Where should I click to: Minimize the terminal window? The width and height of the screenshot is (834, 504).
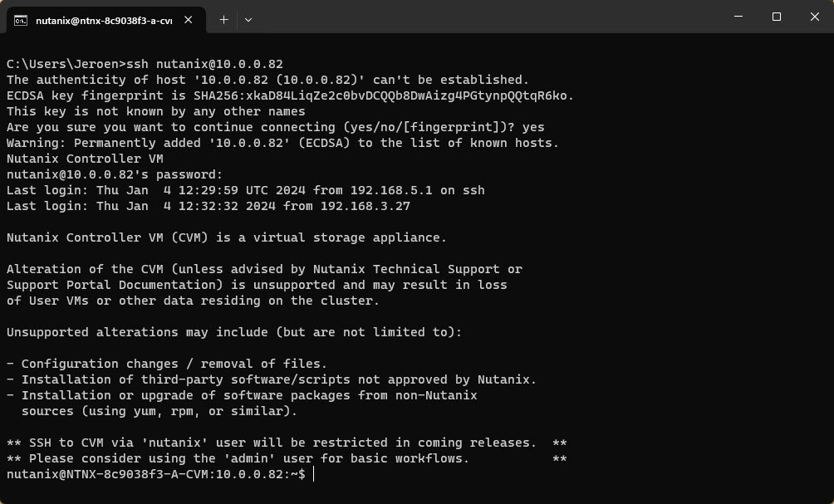[x=738, y=17]
